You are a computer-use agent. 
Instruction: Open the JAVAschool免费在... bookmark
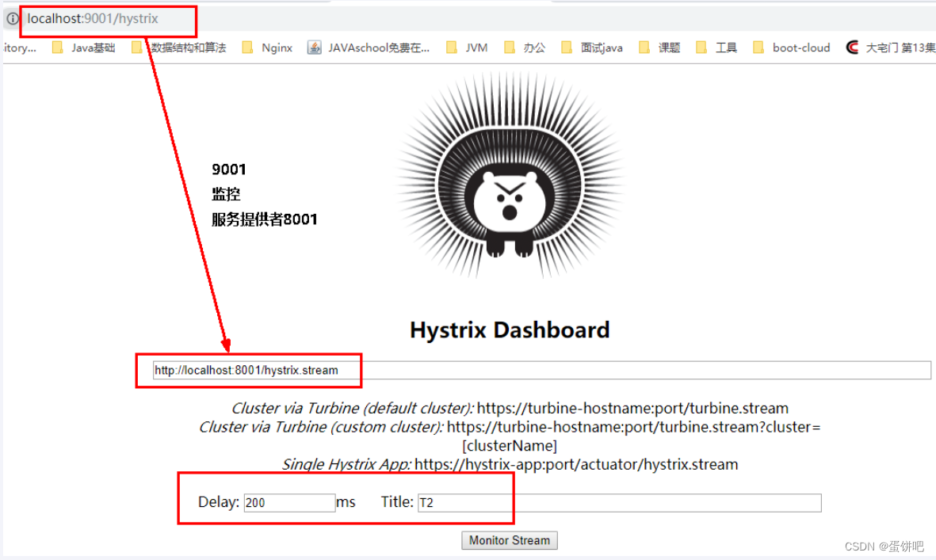[369, 48]
